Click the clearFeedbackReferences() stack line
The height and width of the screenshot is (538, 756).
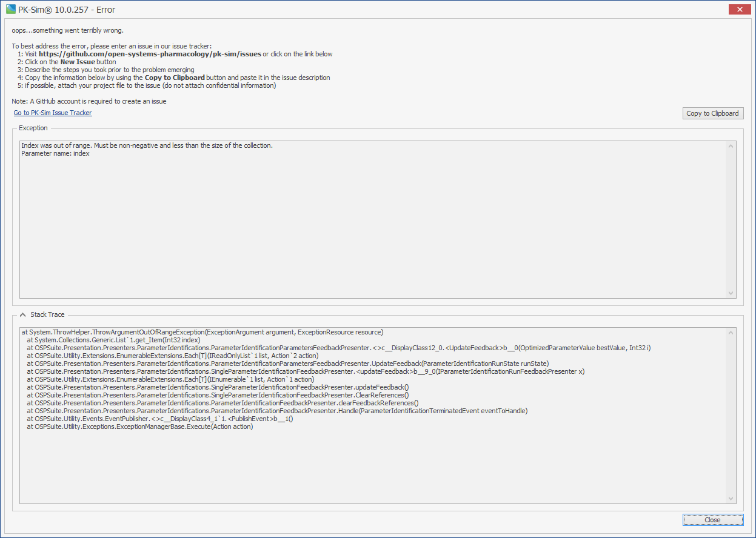(x=222, y=403)
